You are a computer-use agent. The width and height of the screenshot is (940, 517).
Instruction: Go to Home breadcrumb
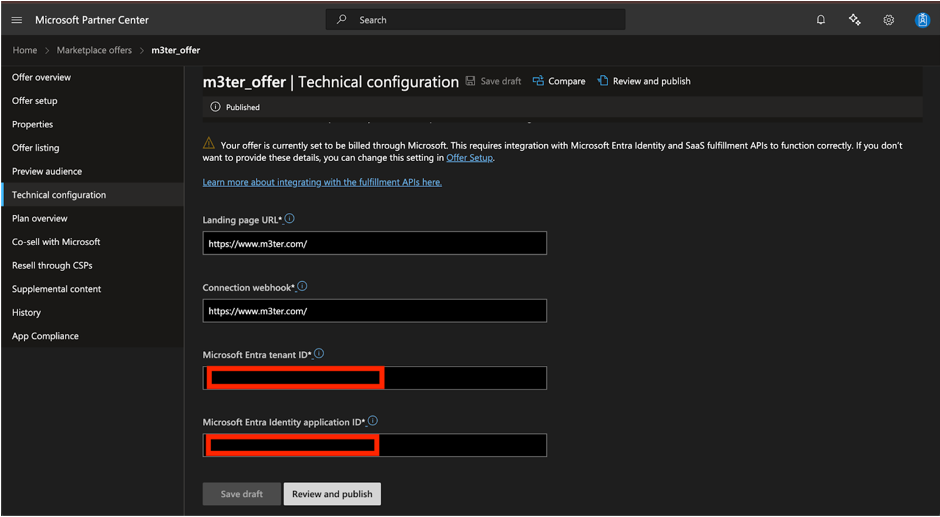pos(25,50)
